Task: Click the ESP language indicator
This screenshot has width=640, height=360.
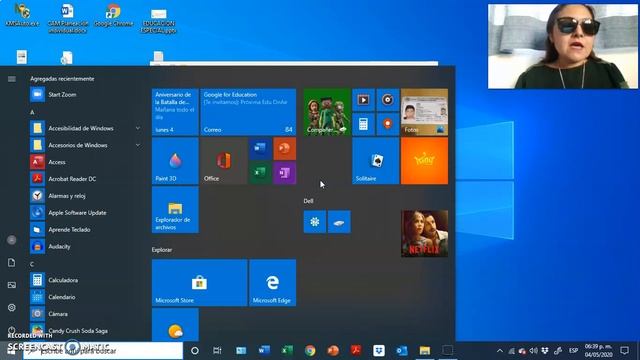Action: pyautogui.click(x=573, y=351)
